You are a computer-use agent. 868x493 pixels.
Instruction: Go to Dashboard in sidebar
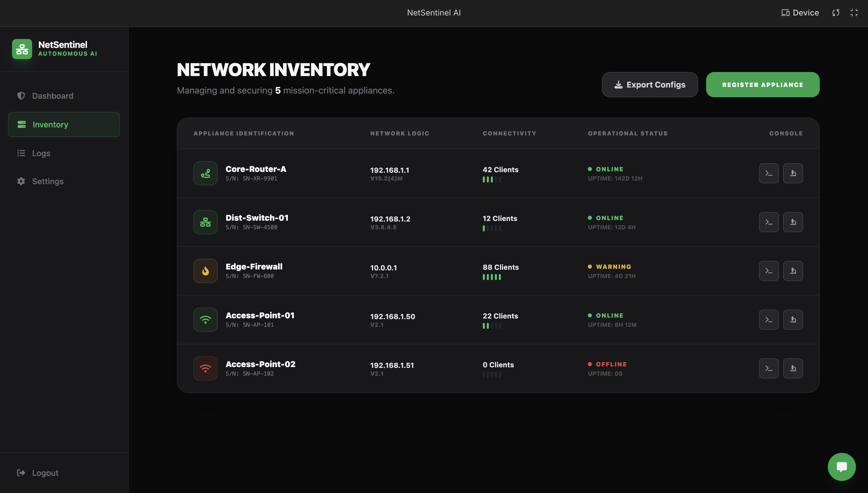[x=53, y=96]
